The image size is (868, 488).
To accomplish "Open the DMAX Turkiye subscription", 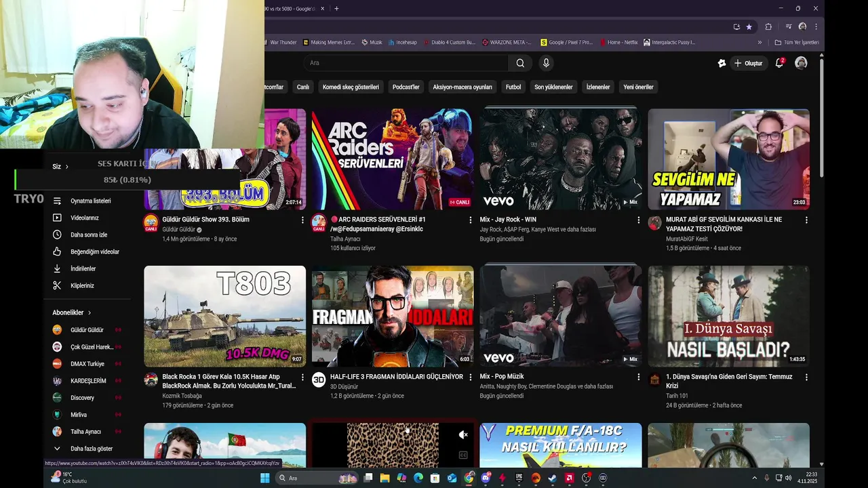I will coord(87,364).
